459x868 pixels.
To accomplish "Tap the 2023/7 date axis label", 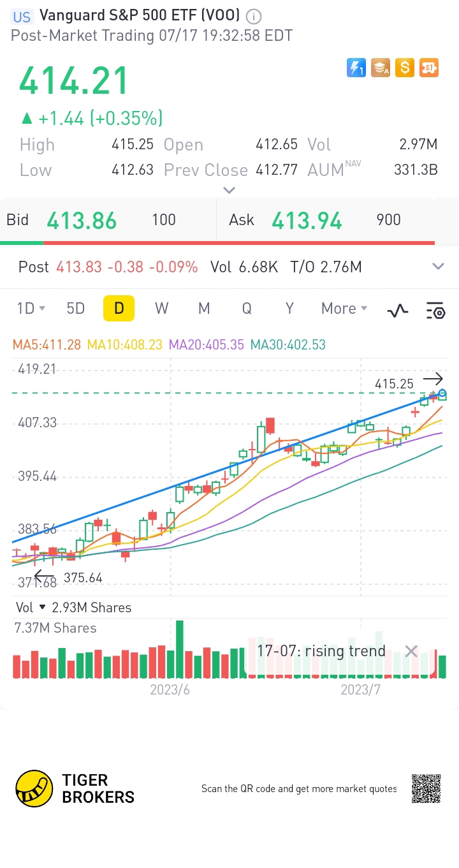I will 361,690.
